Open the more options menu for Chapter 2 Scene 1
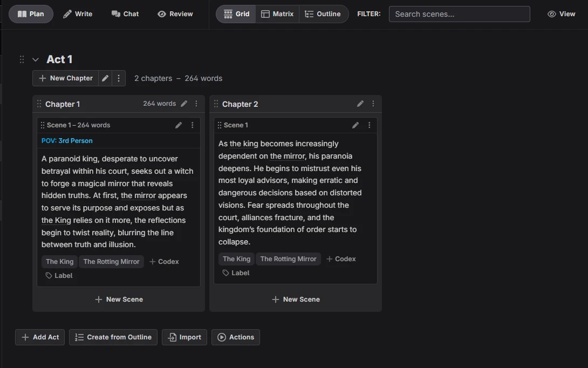 (x=369, y=125)
